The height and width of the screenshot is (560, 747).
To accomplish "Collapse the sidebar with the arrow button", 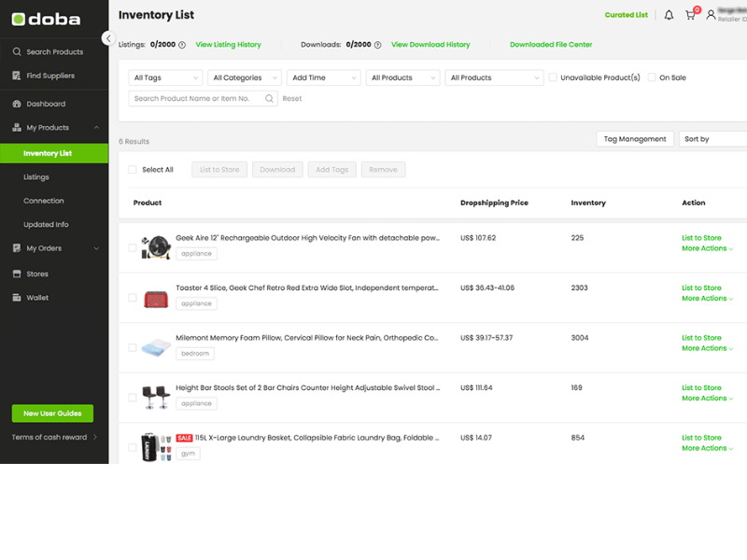I will (x=108, y=38).
